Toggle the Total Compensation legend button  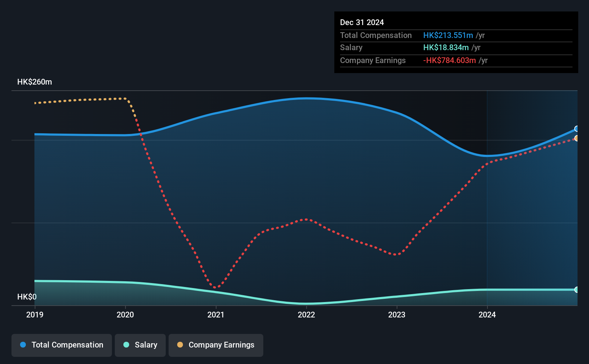pyautogui.click(x=62, y=345)
